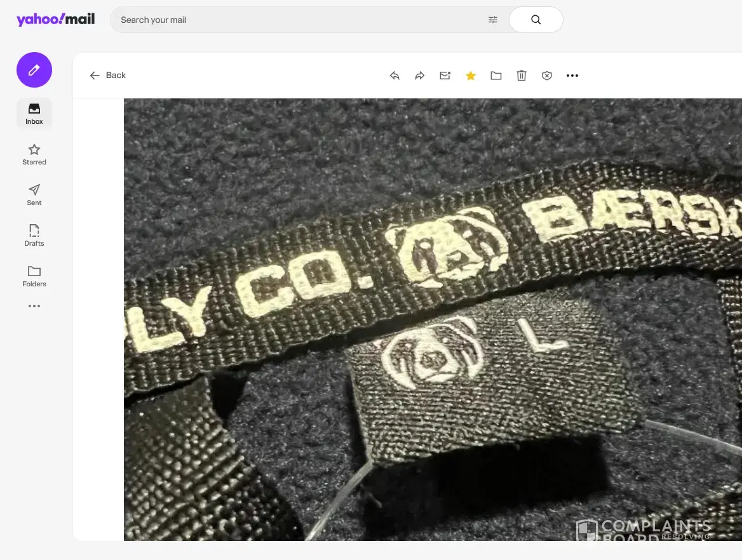Open the Drafts mailbox in sidebar

pyautogui.click(x=34, y=236)
